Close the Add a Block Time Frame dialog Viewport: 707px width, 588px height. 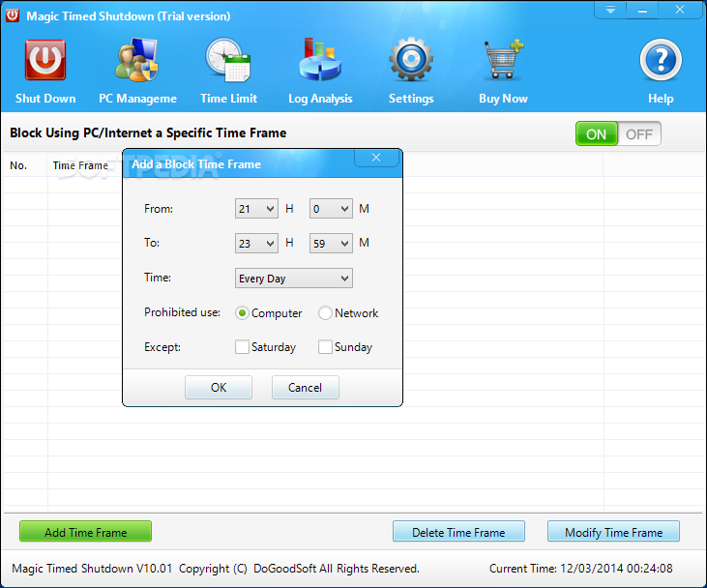click(x=376, y=158)
